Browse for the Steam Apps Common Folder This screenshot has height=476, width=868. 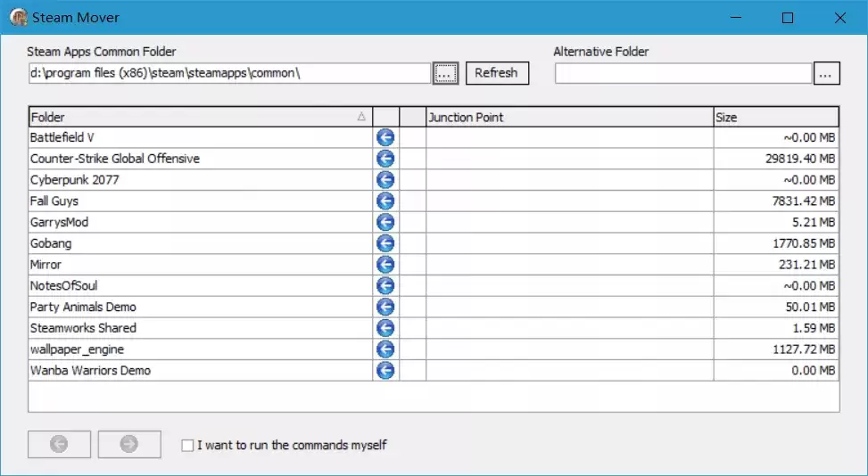[446, 73]
